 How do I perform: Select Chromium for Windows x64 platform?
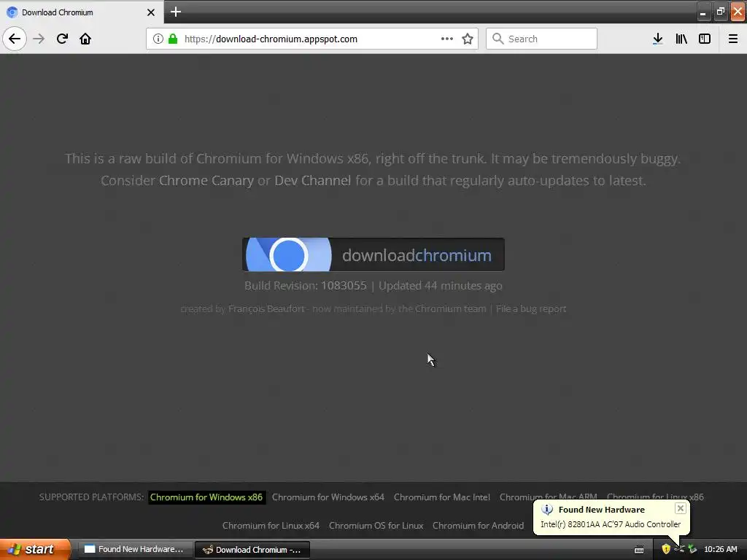point(328,497)
